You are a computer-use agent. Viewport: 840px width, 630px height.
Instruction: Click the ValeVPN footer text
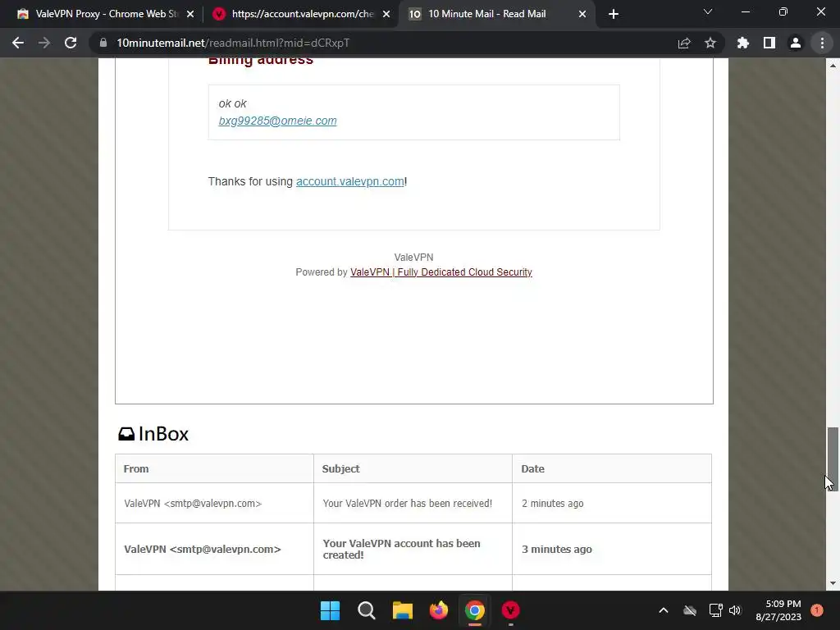[x=413, y=257]
